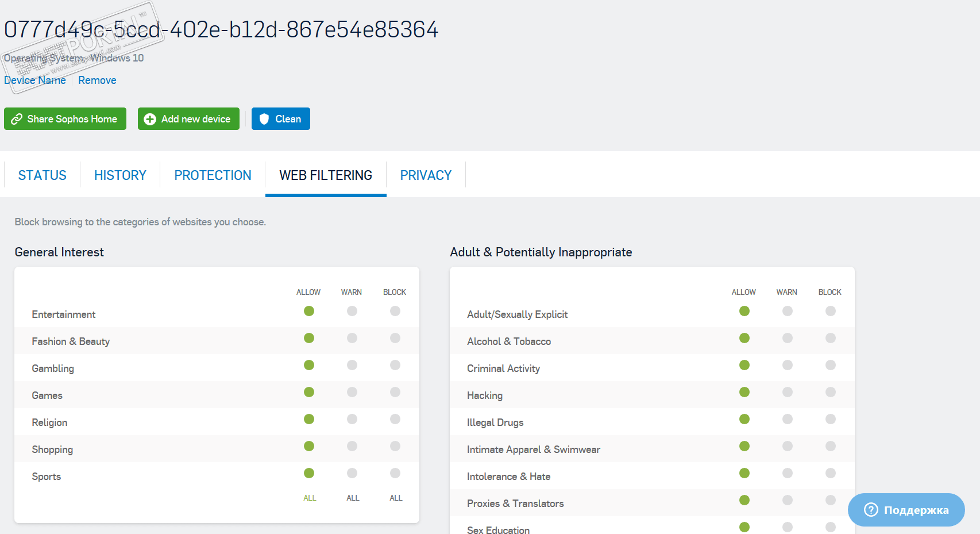
Task: Go to the Privacy tab
Action: [426, 175]
